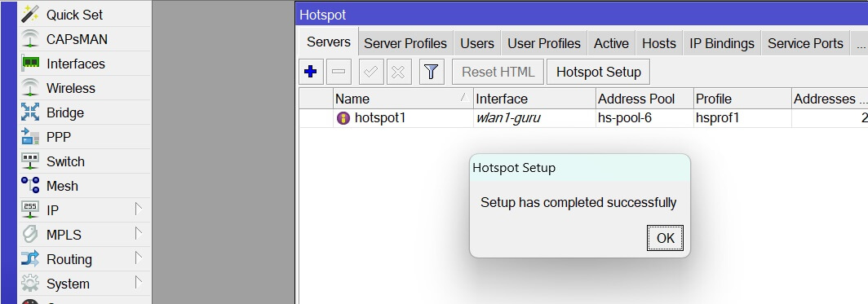The height and width of the screenshot is (304, 868).
Task: Open the PPP menu
Action: (x=84, y=137)
